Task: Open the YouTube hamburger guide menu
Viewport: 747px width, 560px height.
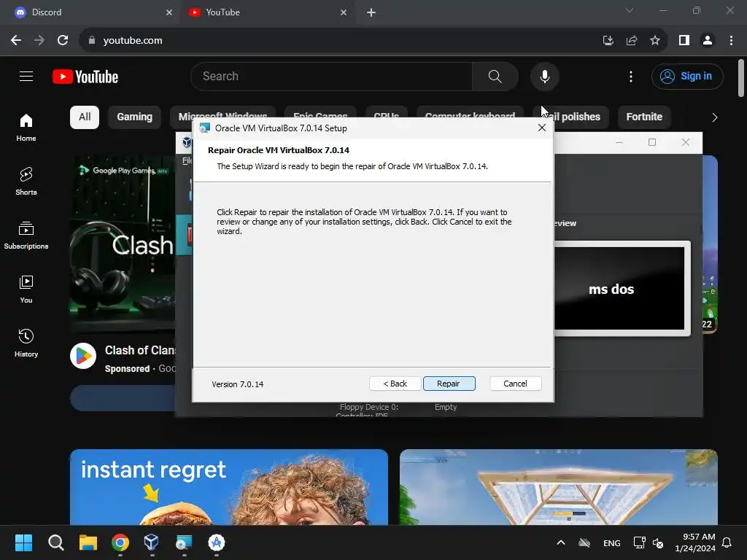Action: point(26,76)
